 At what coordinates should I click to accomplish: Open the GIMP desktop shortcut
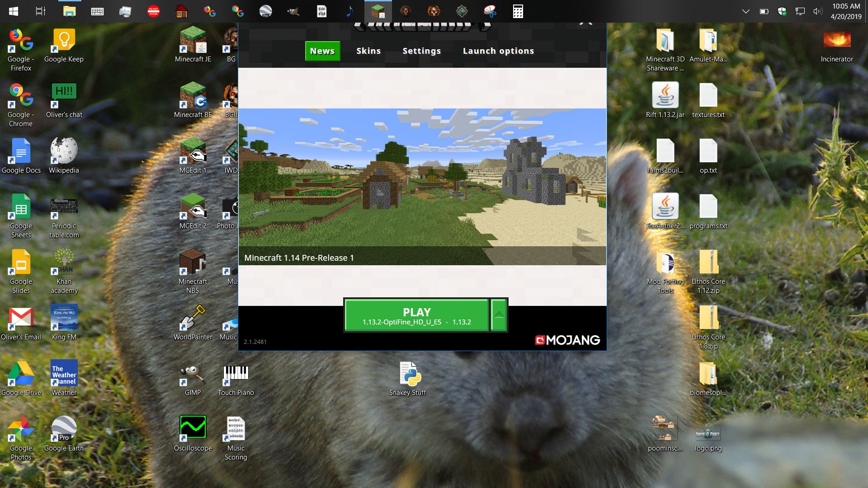point(193,374)
